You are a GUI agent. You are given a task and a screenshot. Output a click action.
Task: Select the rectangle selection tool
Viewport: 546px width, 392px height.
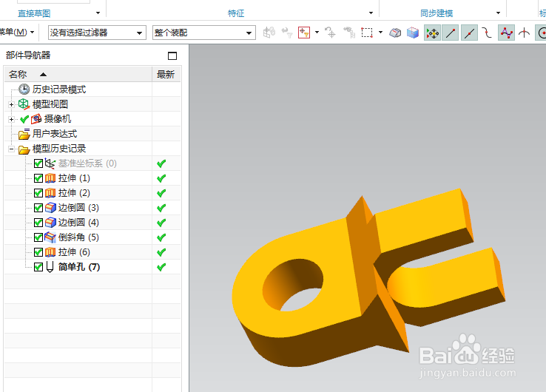click(367, 33)
